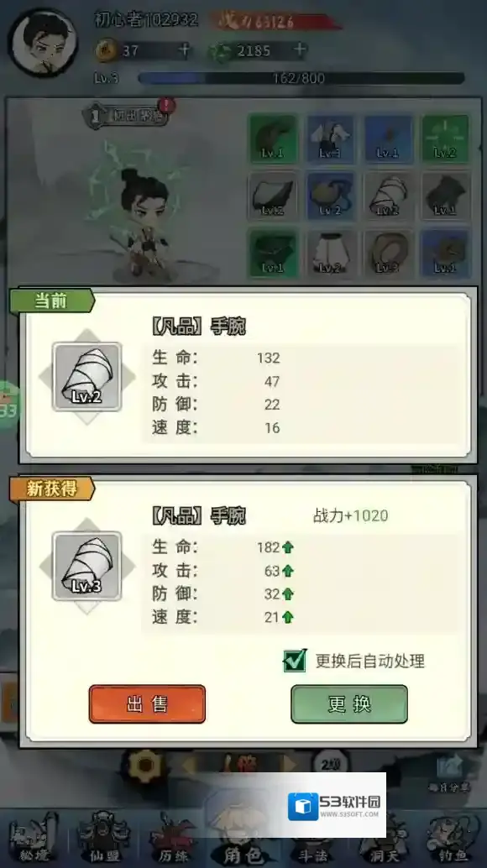
Task: Tap the new Lv.3 wrist item thumbnail
Action: 86,566
